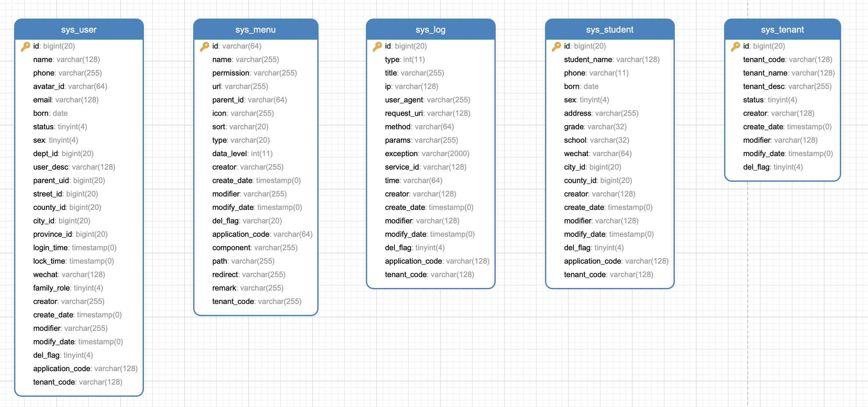Select tenant_desc: varchar(255) row
The width and height of the screenshot is (868, 407).
(x=787, y=86)
